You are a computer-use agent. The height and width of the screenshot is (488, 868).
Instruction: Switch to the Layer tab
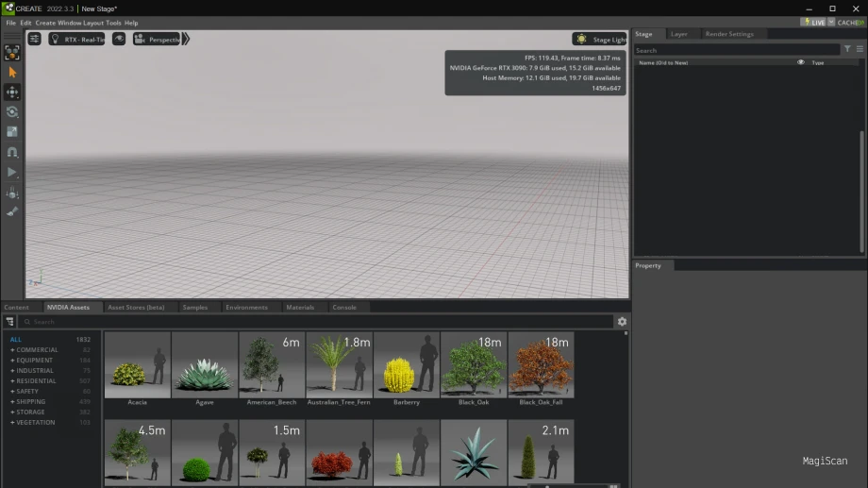pos(679,34)
